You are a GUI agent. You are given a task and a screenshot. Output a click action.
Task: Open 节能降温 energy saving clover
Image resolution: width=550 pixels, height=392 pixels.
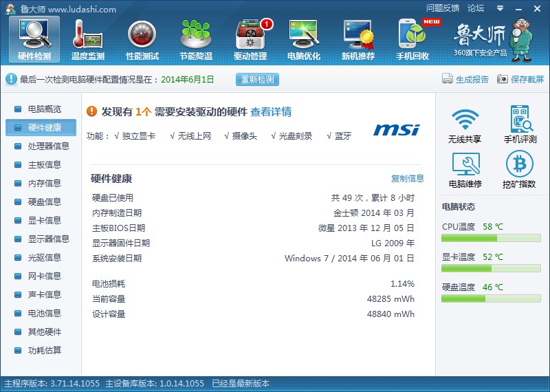coord(196,39)
